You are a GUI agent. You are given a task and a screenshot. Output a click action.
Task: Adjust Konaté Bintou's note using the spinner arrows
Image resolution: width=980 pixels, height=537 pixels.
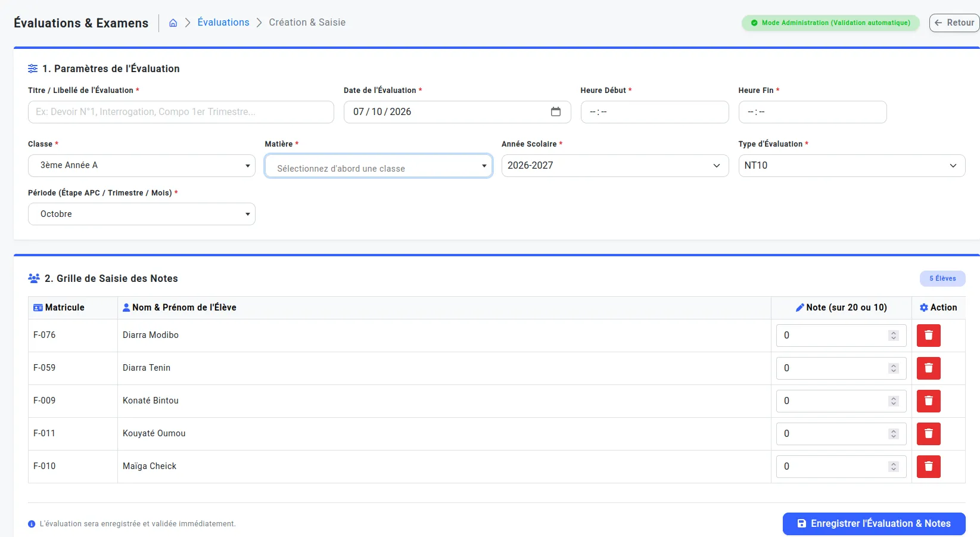[893, 401]
